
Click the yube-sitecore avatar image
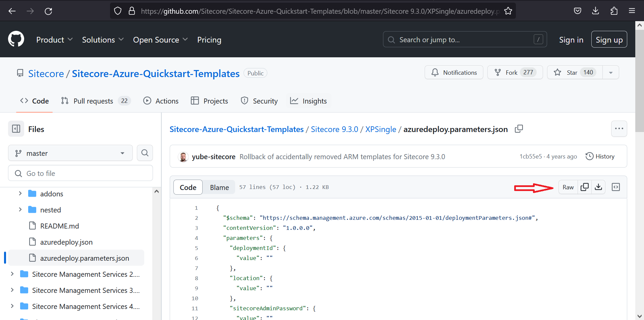[183, 156]
